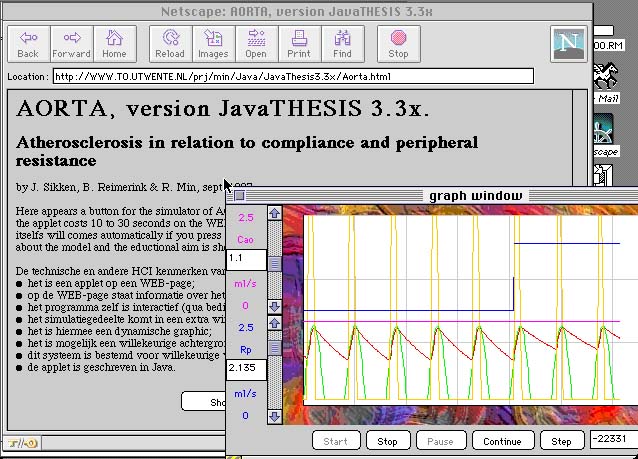Open Find in the Netscape toolbar
Screen dimensions: 638x459
(x=343, y=44)
